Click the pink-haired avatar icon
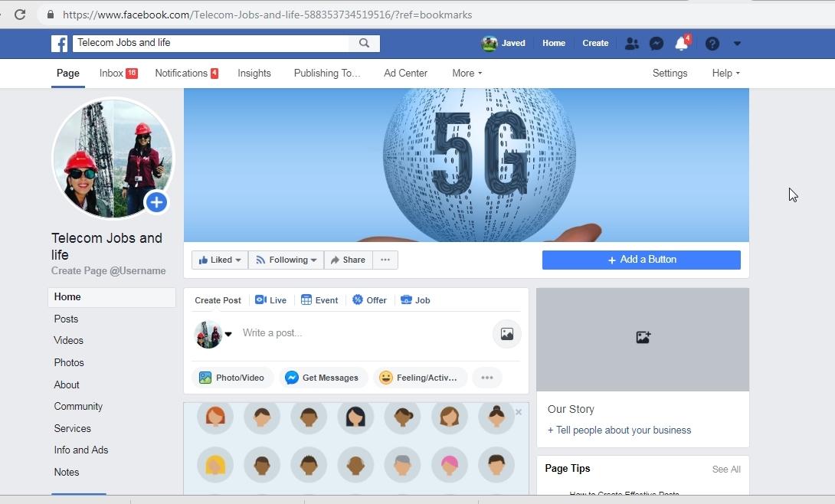This screenshot has height=504, width=835. 450,465
